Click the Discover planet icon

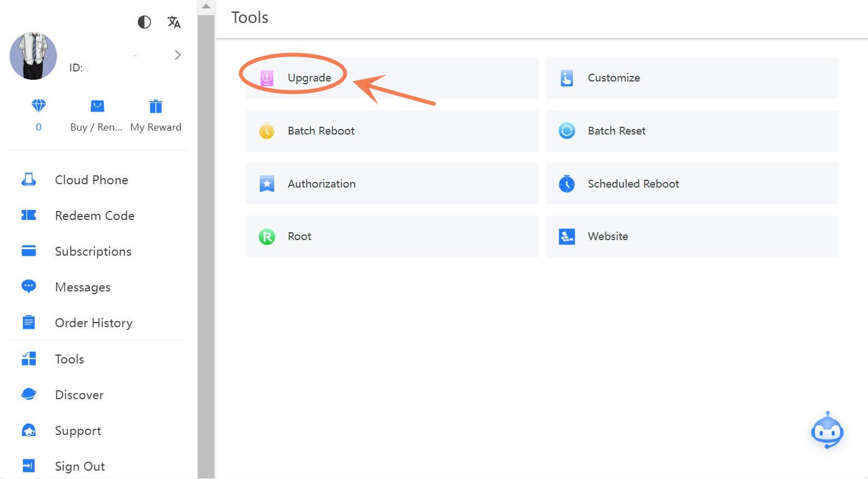28,394
